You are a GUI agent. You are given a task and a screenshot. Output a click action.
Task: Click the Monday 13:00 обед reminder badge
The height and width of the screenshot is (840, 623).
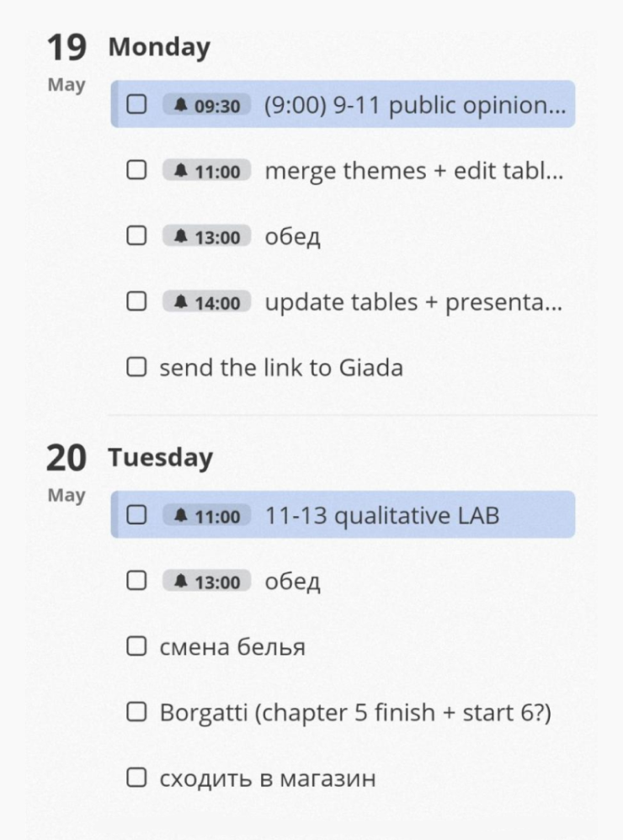(x=207, y=237)
